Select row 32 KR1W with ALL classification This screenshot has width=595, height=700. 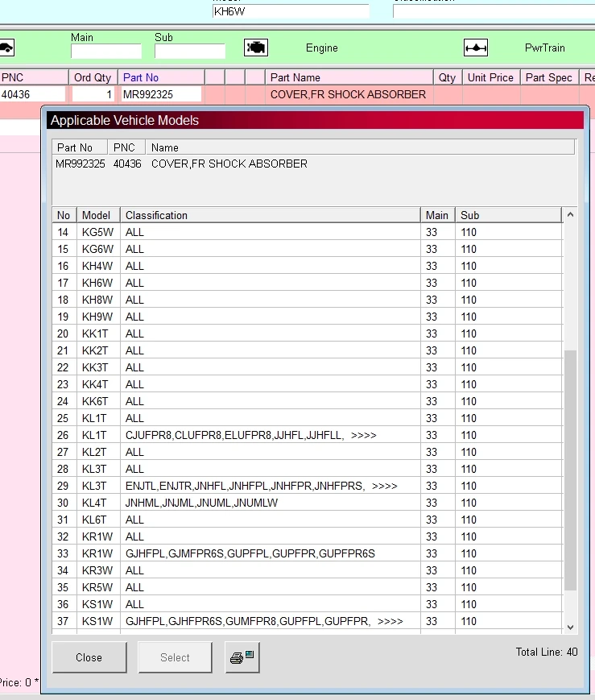[x=307, y=536]
